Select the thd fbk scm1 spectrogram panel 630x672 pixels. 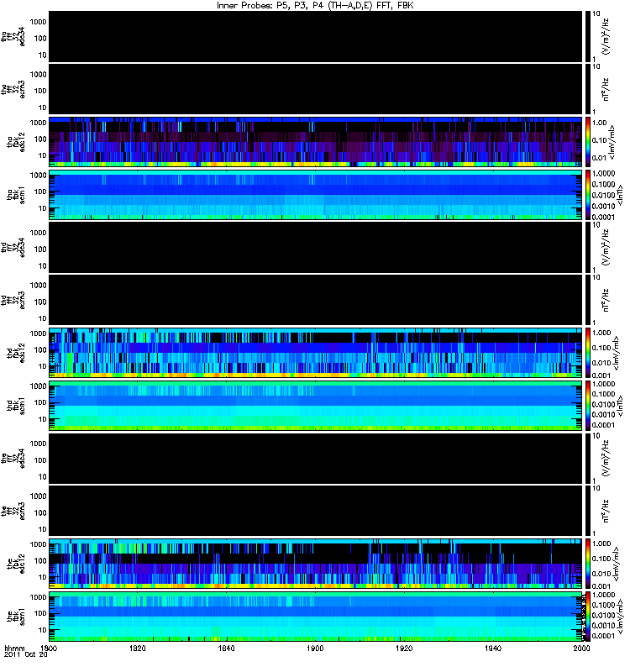315,406
